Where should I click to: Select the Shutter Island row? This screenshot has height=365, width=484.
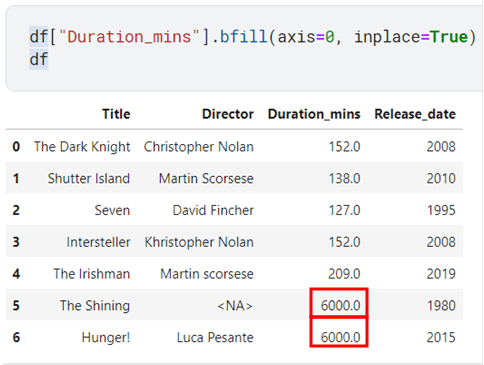234,178
